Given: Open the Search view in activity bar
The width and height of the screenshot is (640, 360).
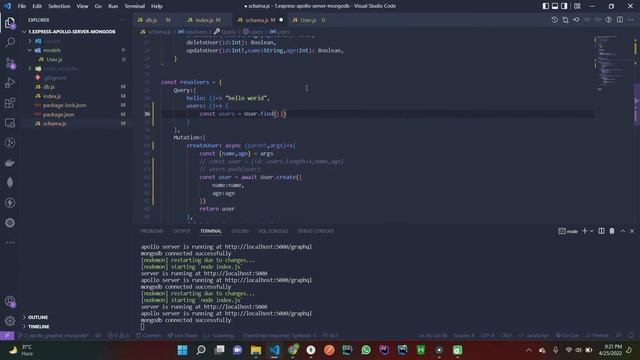Looking at the screenshot, I should (x=10, y=42).
